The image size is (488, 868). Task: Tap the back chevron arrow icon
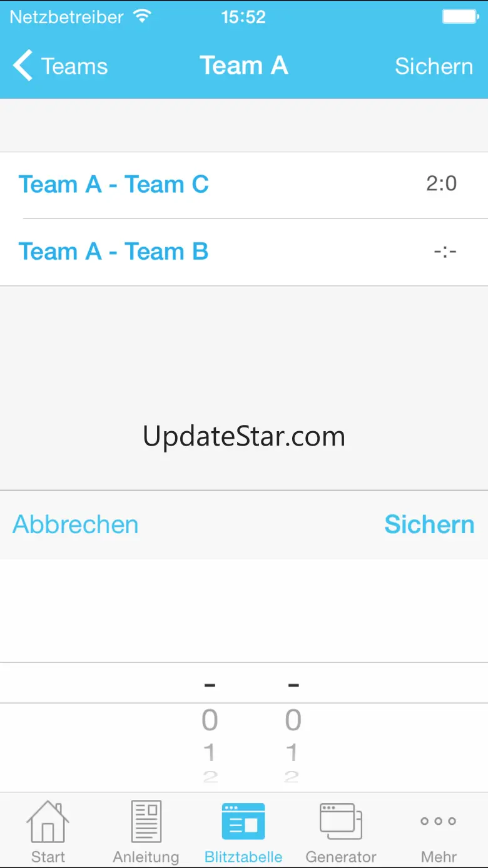(23, 66)
